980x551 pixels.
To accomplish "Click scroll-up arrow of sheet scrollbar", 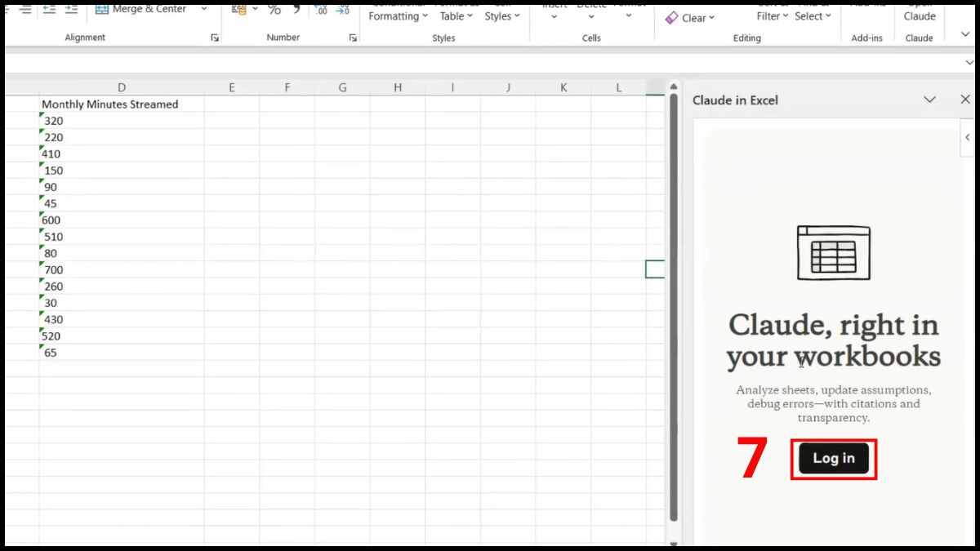I will (x=674, y=85).
